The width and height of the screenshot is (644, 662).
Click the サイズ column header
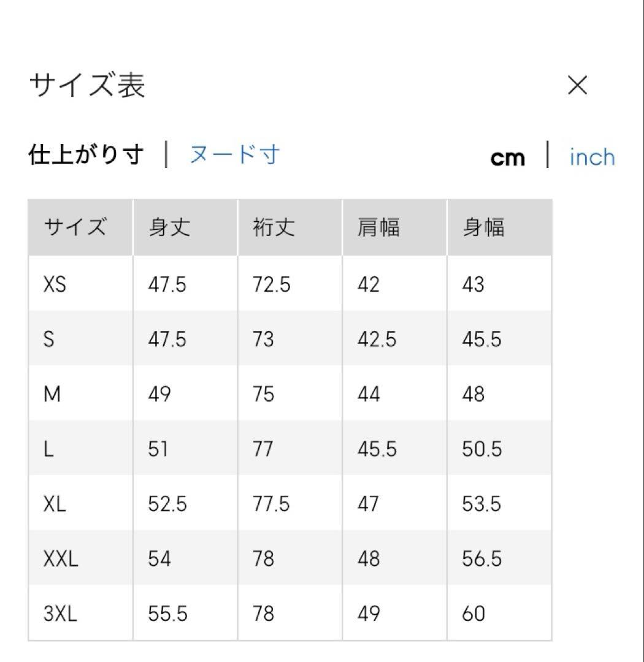pos(75,227)
